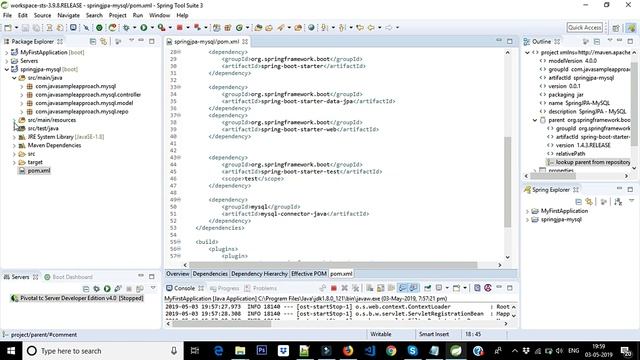This screenshot has width=640, height=360.
Task: Open Package Explorer view menu dropdown
Action: pos(131,41)
